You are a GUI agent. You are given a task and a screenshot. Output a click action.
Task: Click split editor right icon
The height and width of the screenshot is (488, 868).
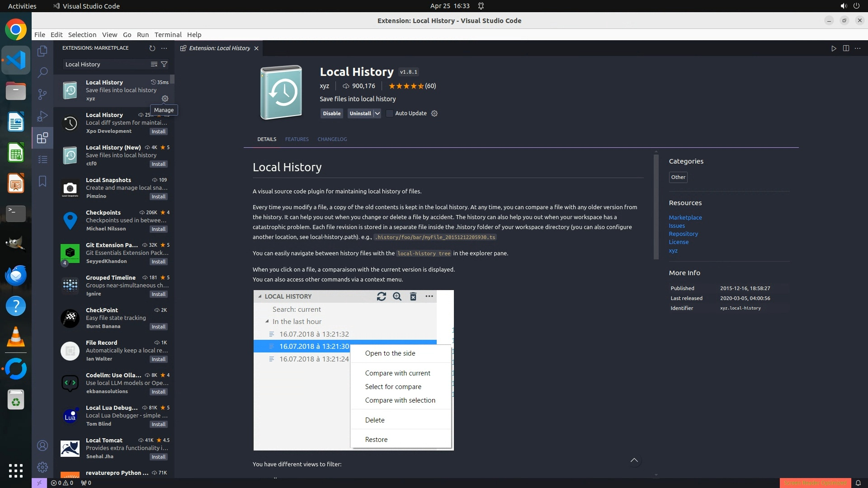[x=846, y=48]
